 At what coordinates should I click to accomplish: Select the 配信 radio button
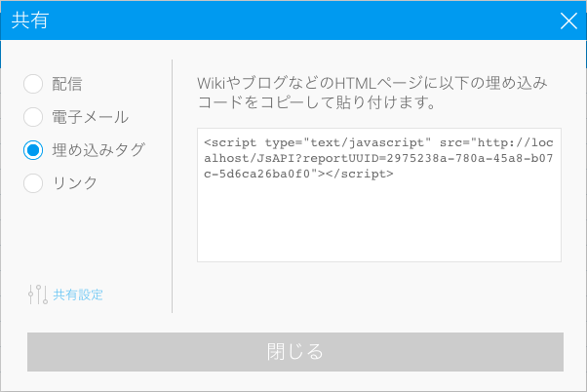click(x=33, y=84)
